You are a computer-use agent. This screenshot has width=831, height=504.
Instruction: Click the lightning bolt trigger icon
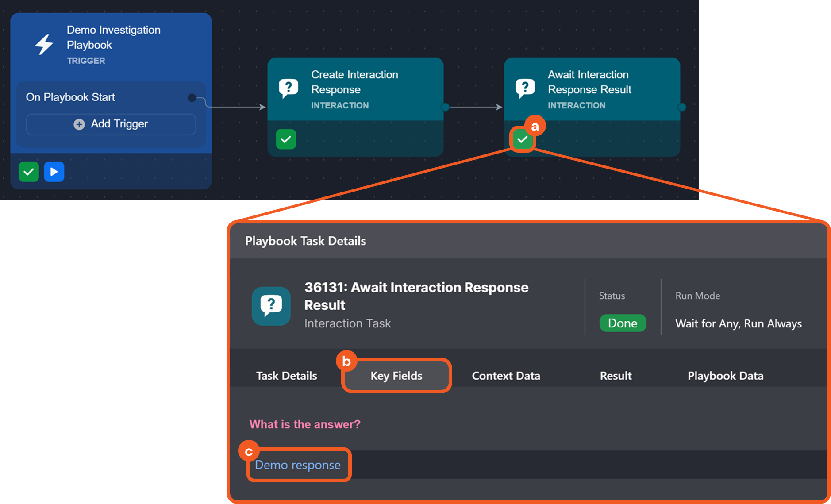pyautogui.click(x=44, y=45)
